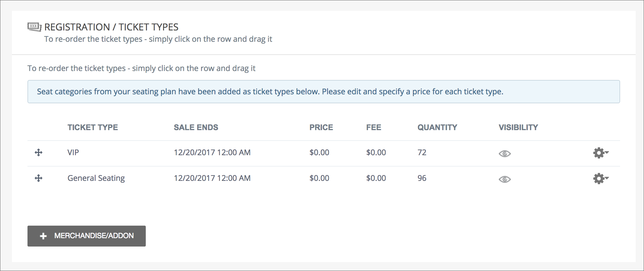The image size is (644, 271).
Task: Grab the VIP row drag handle
Action: [x=39, y=153]
